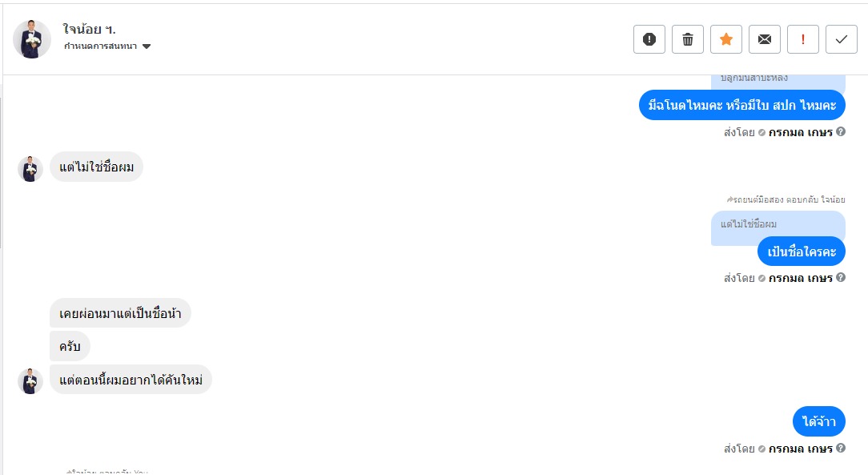
Task: Click the trash delete conversation icon
Action: [688, 39]
